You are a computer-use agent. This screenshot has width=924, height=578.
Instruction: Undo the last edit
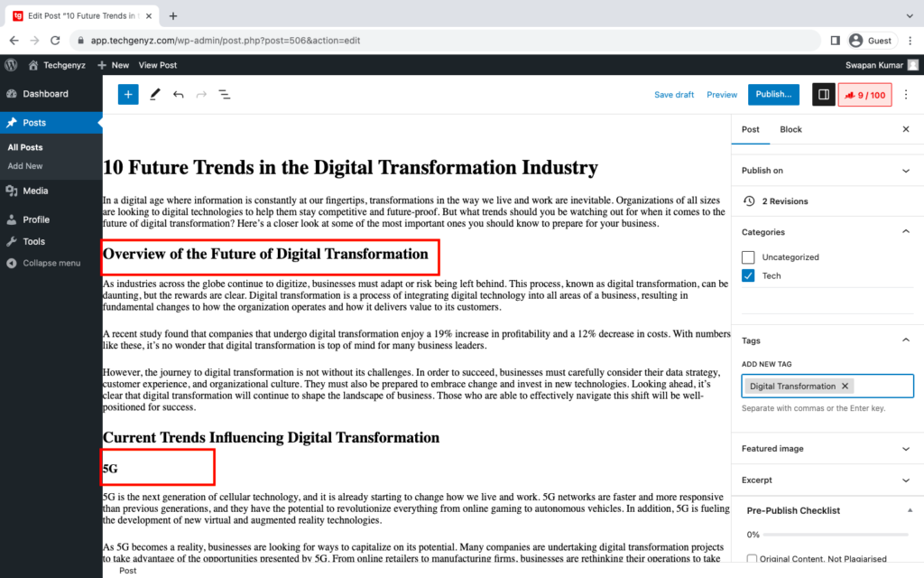(x=178, y=94)
